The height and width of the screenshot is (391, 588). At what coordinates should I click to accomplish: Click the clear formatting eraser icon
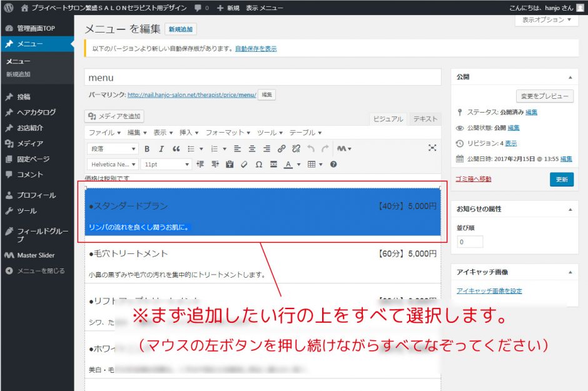[x=244, y=165]
